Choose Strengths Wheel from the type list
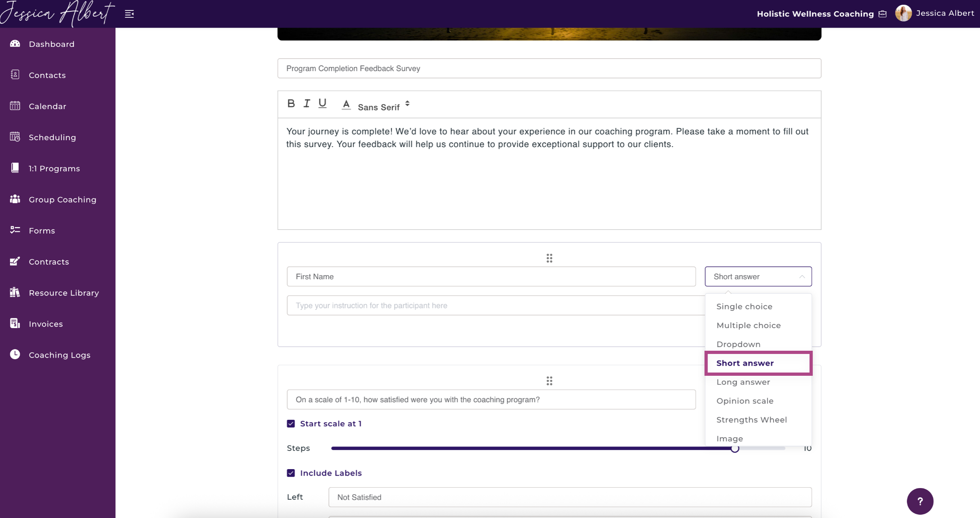Viewport: 980px width, 518px height. pyautogui.click(x=758, y=419)
